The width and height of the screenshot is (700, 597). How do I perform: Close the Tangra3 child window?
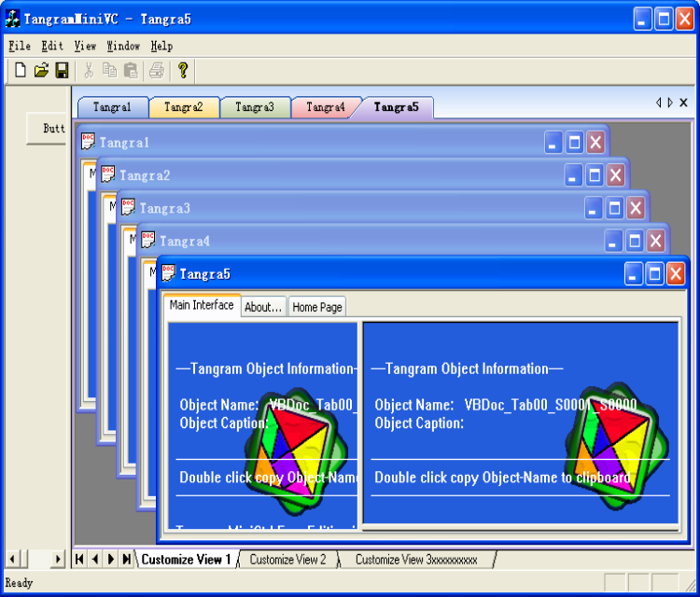coord(636,208)
